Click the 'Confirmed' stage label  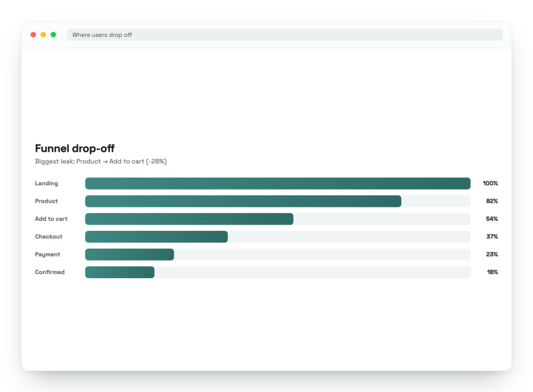click(49, 272)
